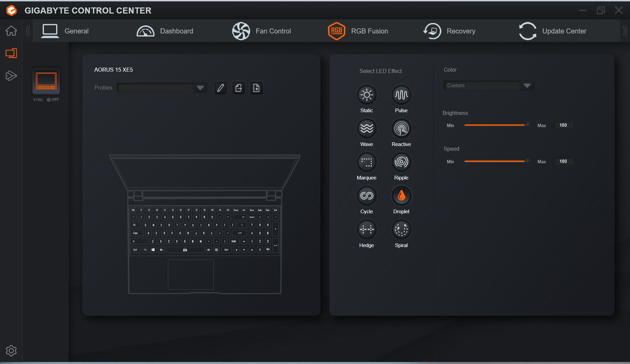
Task: Open the Recovery tab
Action: (x=449, y=31)
